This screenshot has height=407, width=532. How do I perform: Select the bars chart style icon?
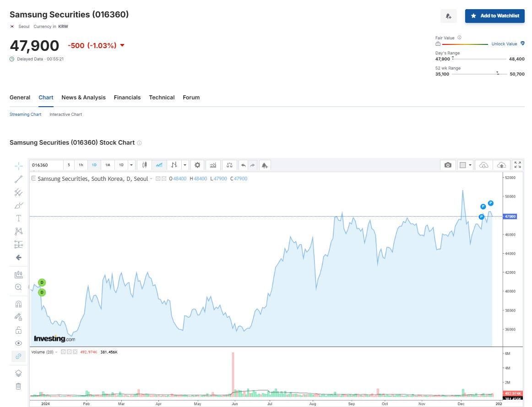pyautogui.click(x=174, y=165)
